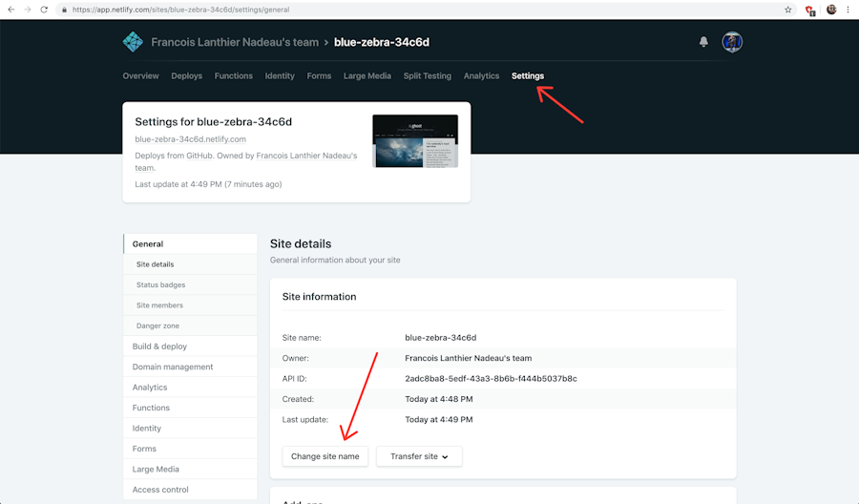Open the Analytics tab in top nav
The image size is (859, 504).
(482, 75)
